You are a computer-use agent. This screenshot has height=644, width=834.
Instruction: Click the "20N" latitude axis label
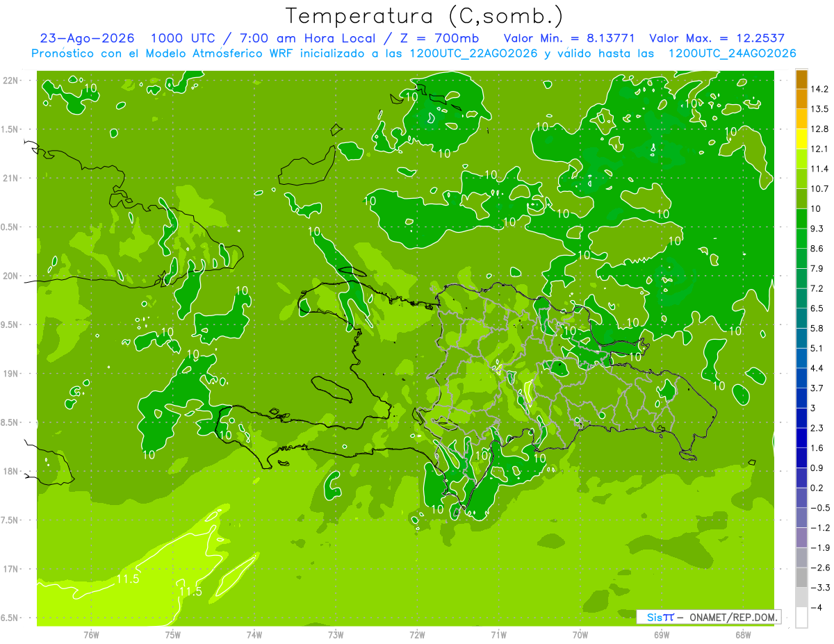tap(10, 276)
